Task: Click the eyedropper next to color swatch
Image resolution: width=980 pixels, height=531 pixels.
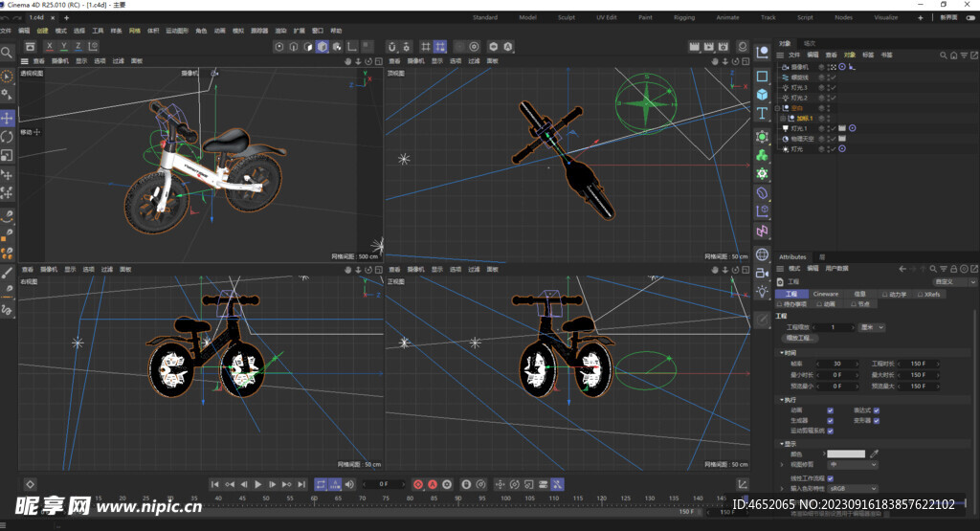Action: tap(874, 454)
